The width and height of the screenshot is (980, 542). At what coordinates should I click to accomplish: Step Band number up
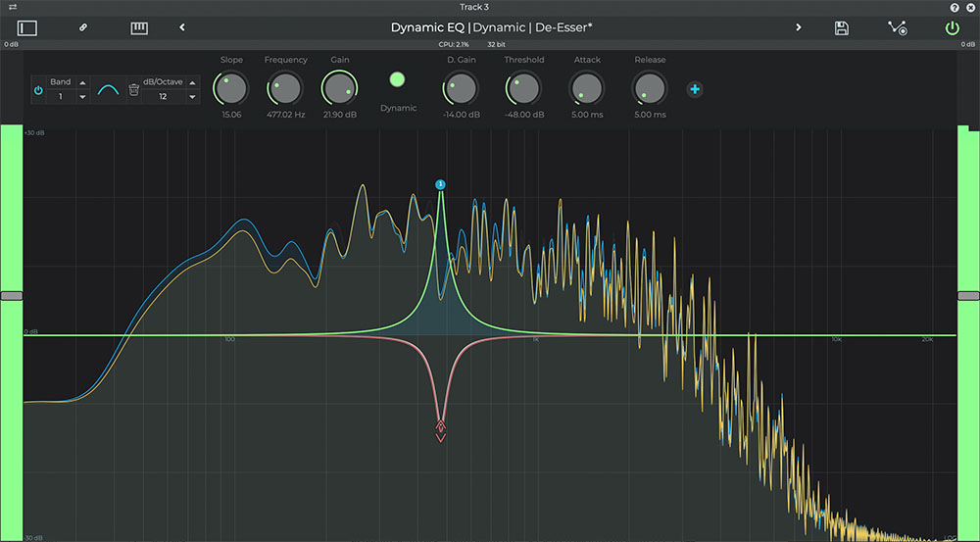click(x=82, y=82)
